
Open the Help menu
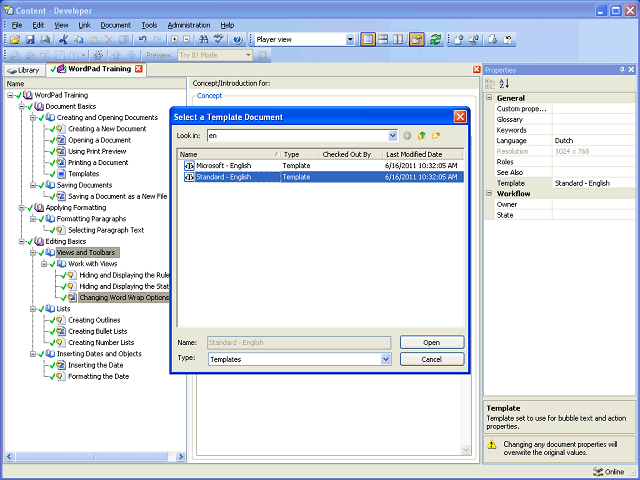tap(227, 25)
